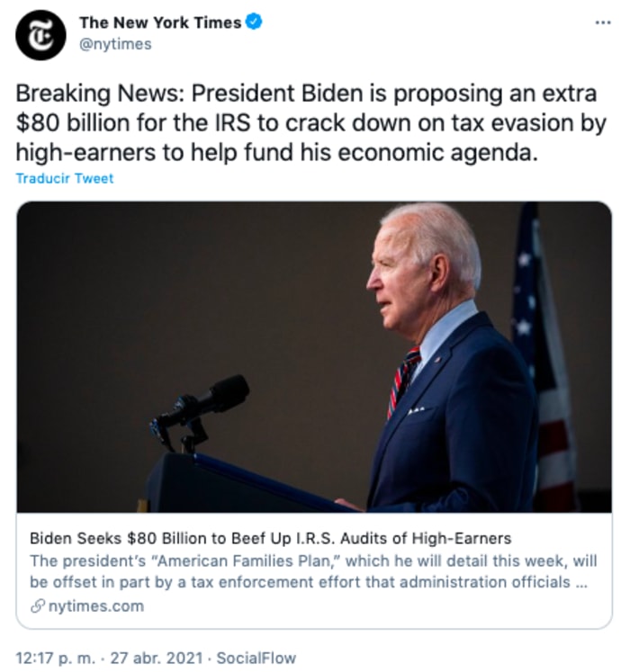Click The New York Times profile avatar
This screenshot has width=630, height=672.
click(x=41, y=35)
